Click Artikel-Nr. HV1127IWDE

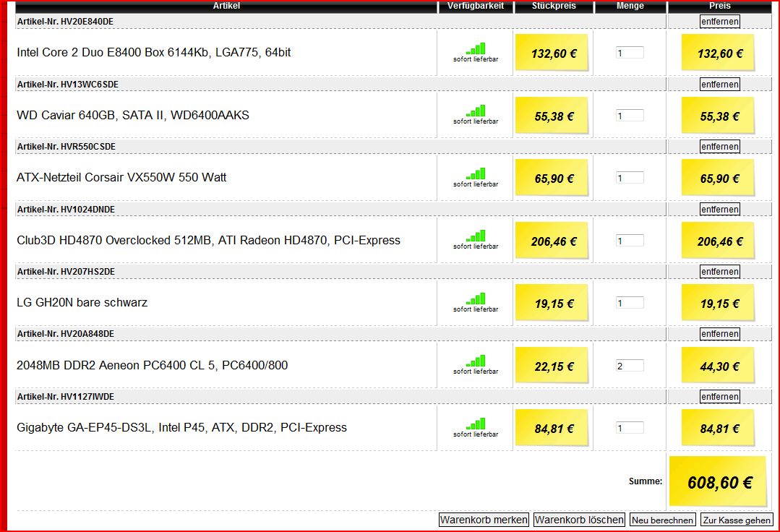pos(66,396)
